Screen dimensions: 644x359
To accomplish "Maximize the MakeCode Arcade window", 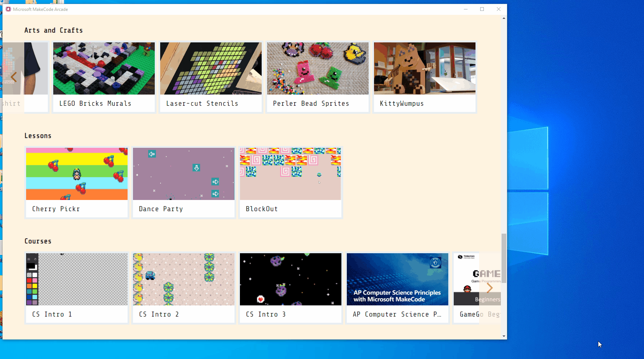I will [482, 9].
